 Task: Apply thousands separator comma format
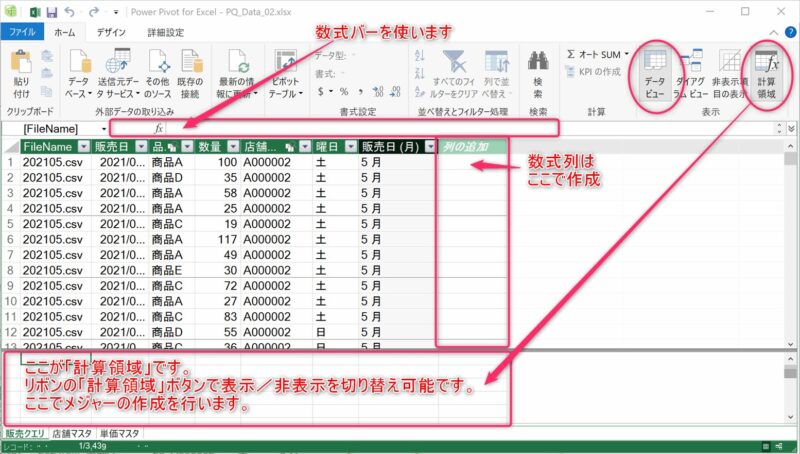361,92
